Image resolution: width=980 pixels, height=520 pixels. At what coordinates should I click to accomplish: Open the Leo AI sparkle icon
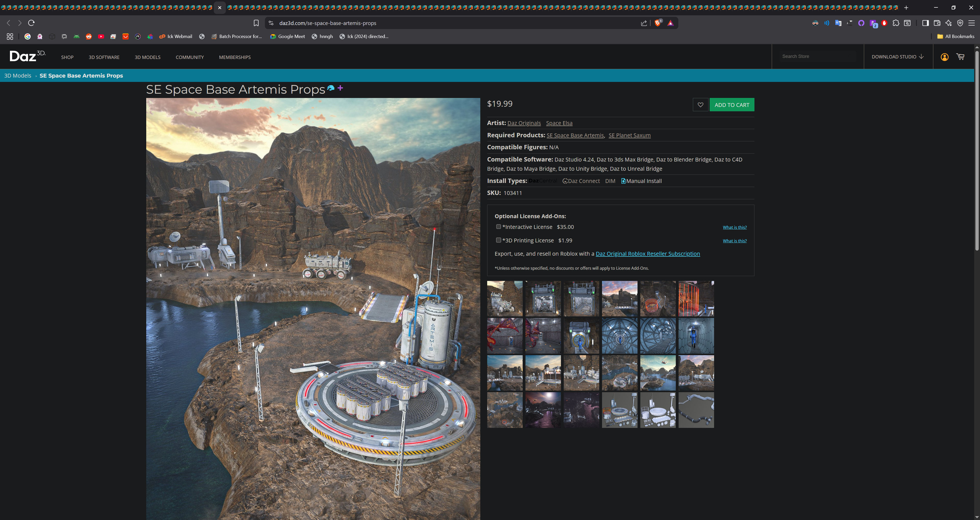pyautogui.click(x=948, y=23)
